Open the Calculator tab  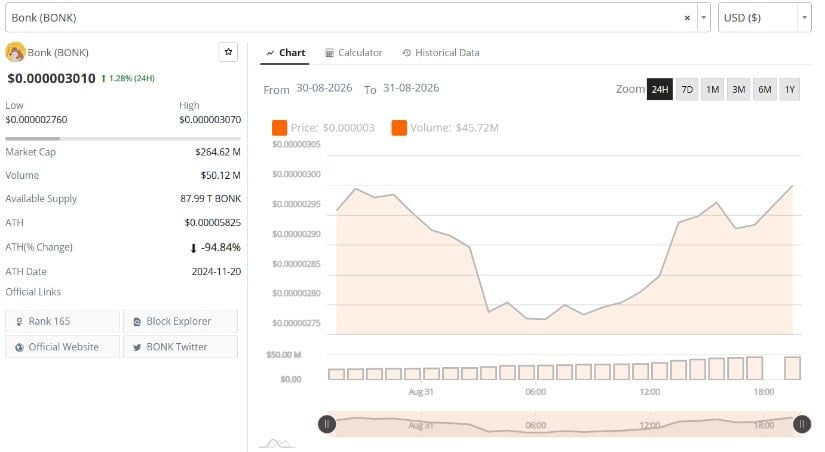click(354, 53)
